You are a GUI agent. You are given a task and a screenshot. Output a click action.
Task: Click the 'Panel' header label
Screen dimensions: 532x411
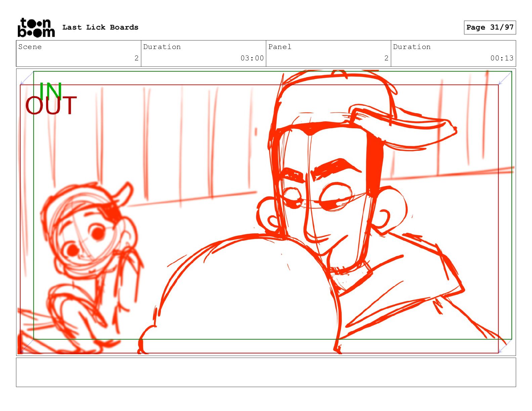280,47
